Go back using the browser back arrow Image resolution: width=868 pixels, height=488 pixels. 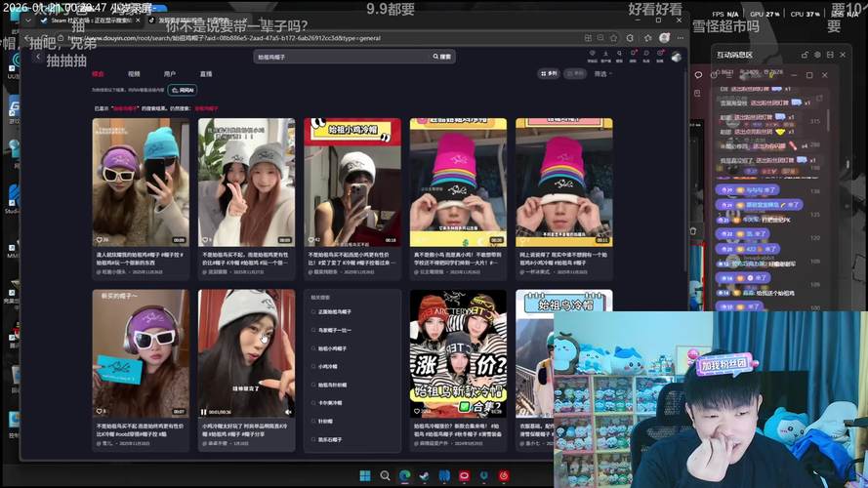(x=38, y=57)
